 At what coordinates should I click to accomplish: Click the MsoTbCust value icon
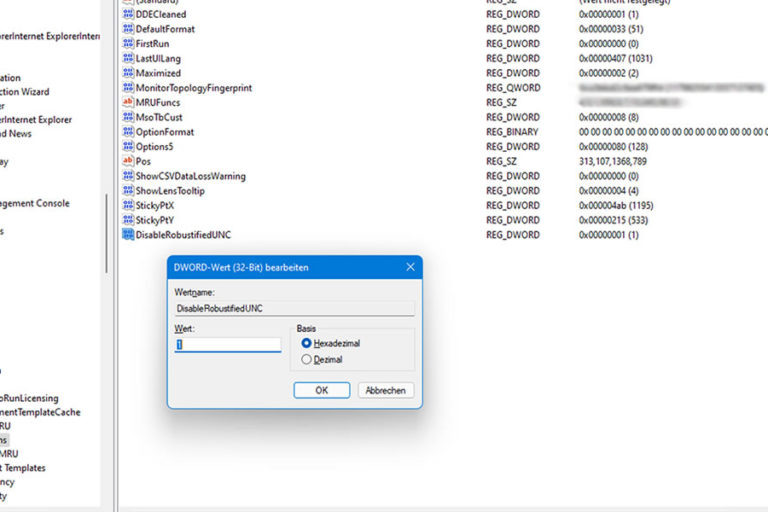coord(128,117)
